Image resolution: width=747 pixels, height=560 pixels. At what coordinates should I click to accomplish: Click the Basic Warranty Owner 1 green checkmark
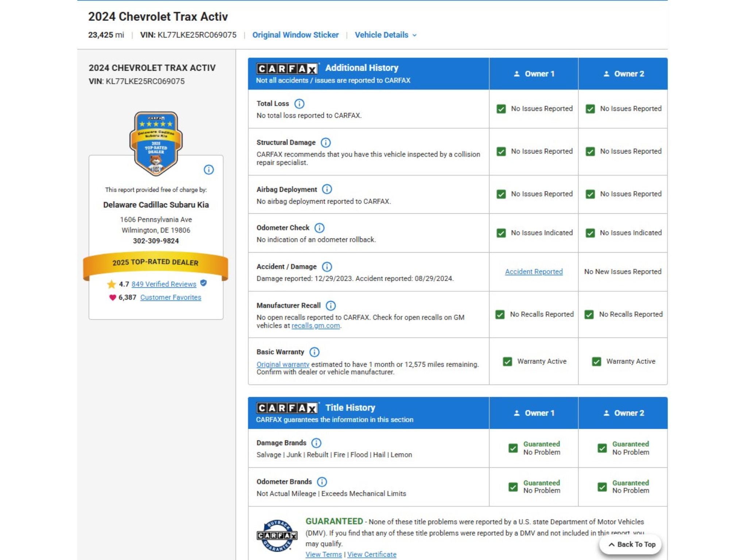507,362
